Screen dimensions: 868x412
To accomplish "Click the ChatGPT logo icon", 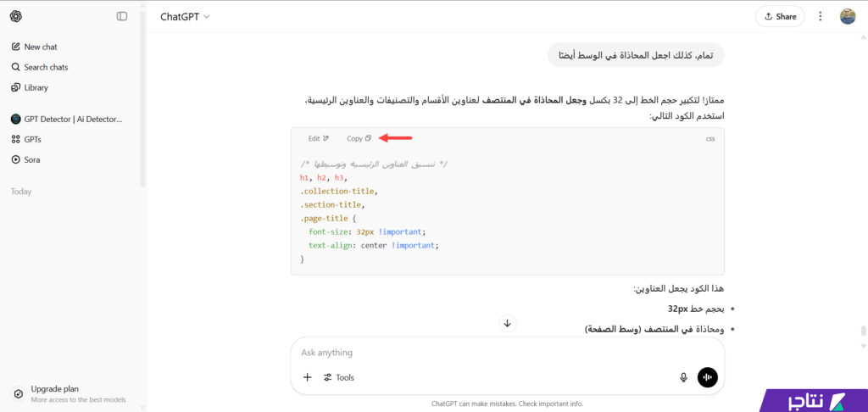I will [15, 17].
